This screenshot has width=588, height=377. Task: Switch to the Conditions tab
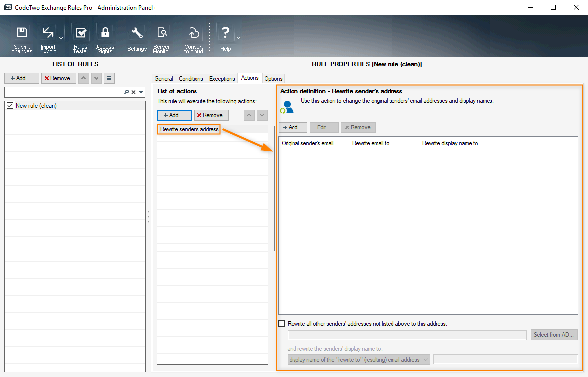pos(191,79)
